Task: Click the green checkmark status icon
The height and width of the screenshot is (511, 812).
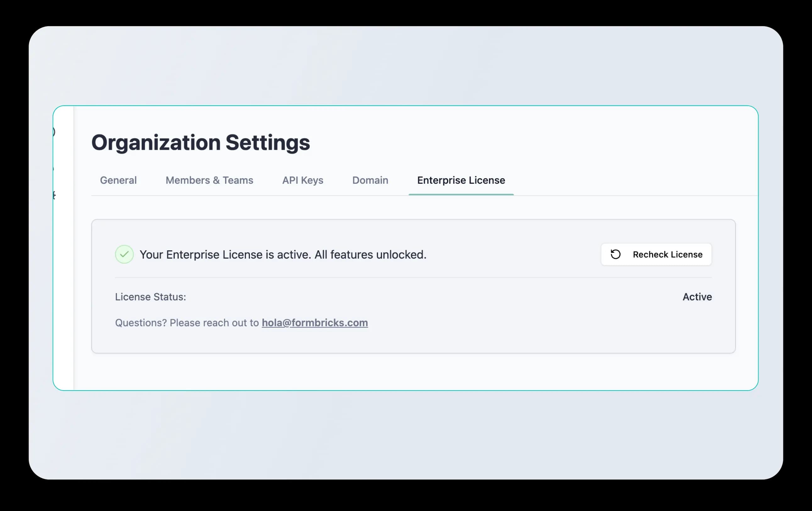Action: click(x=124, y=254)
